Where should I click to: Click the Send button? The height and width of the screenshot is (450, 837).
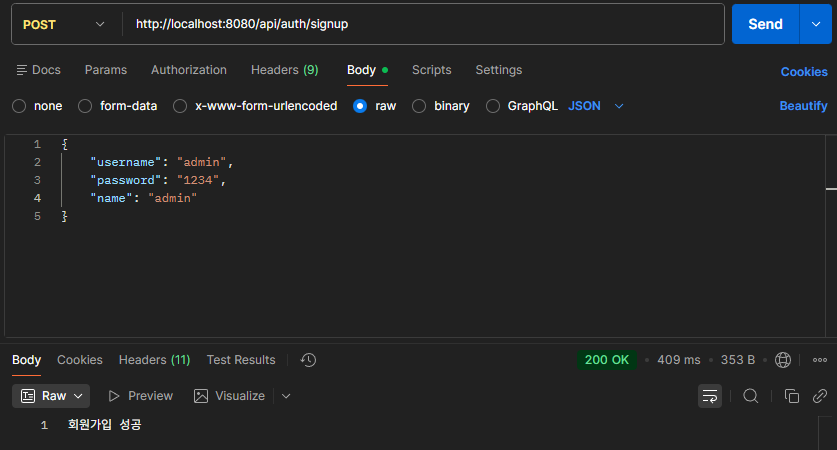click(x=765, y=24)
